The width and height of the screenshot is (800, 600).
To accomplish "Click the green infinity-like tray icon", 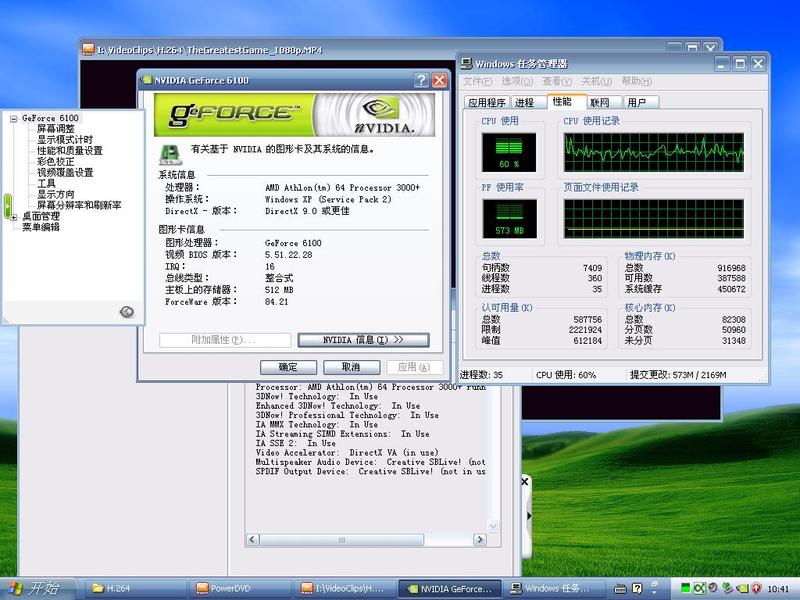I will pos(699,588).
